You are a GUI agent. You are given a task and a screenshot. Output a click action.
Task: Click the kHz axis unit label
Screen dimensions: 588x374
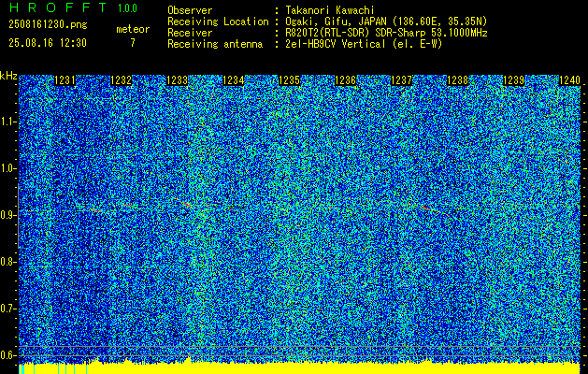point(8,76)
